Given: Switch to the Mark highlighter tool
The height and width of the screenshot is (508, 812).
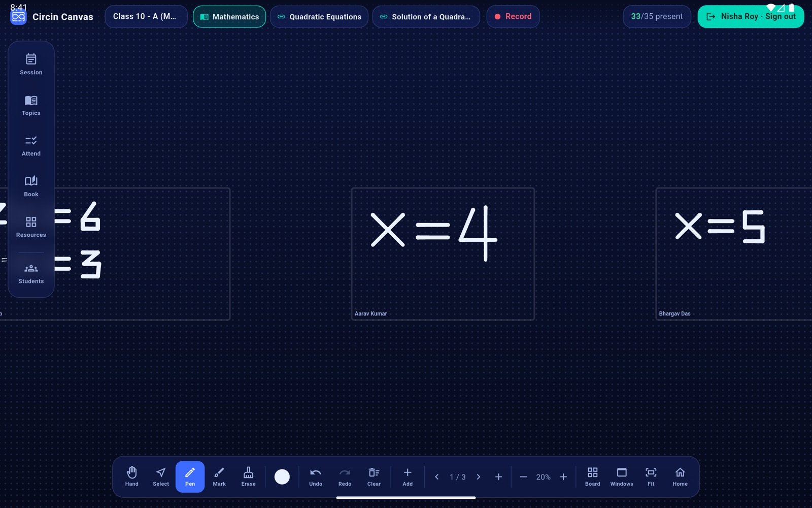Looking at the screenshot, I should pyautogui.click(x=219, y=477).
